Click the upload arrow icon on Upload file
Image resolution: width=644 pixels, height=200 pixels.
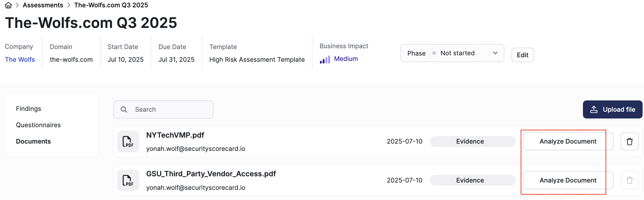click(x=594, y=109)
